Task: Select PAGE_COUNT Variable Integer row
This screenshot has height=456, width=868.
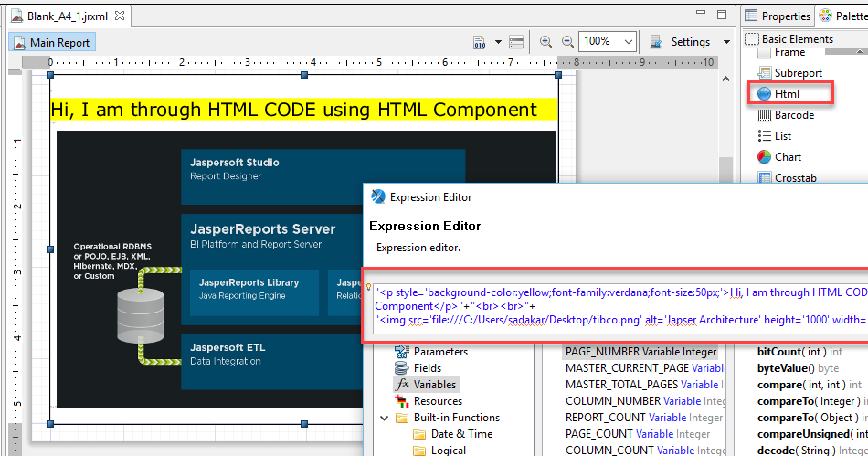Action: point(637,434)
